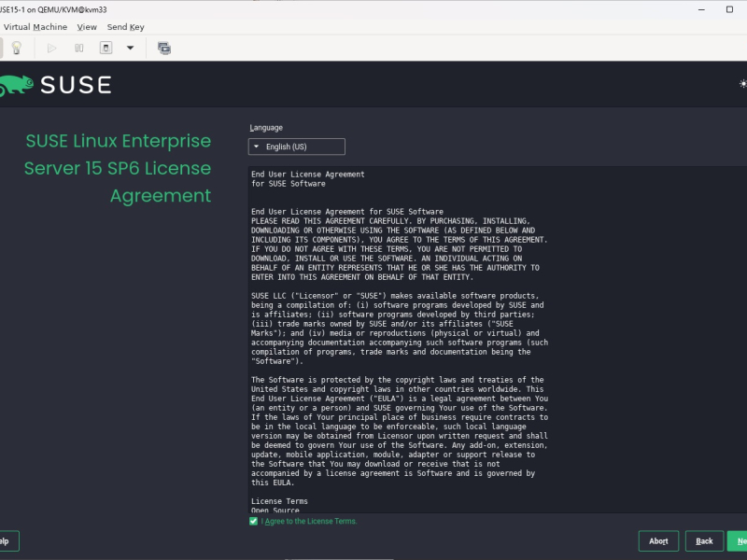Click the 'SUSE Linux Enterprise Server 15 SP6 License Agreement' heading
This screenshot has height=560, width=747.
118,168
